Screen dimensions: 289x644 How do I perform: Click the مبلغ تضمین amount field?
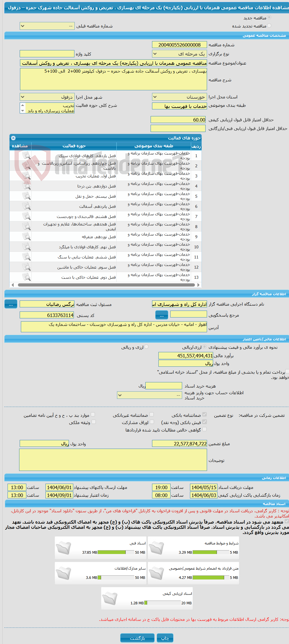coord(180,443)
